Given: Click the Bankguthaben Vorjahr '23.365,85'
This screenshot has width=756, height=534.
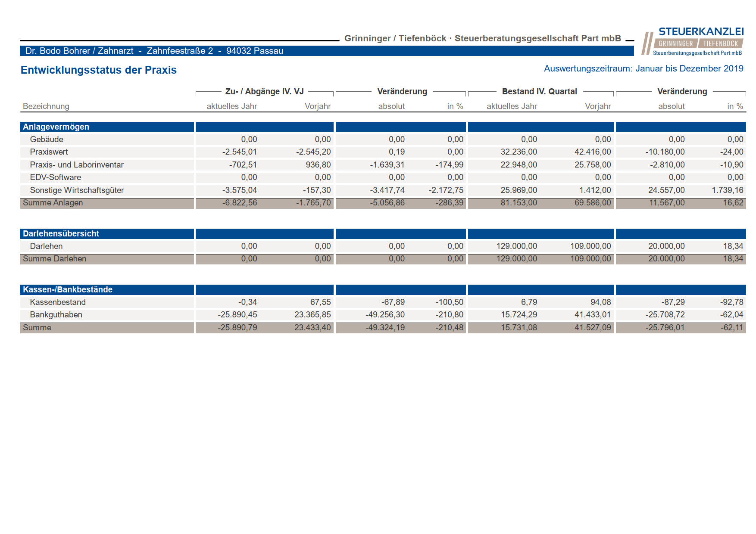Looking at the screenshot, I should [x=312, y=315].
